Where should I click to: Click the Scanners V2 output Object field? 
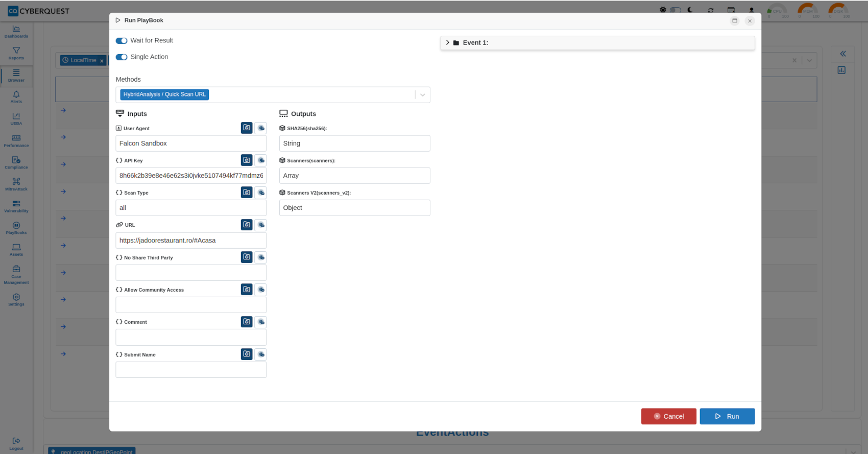click(x=355, y=208)
